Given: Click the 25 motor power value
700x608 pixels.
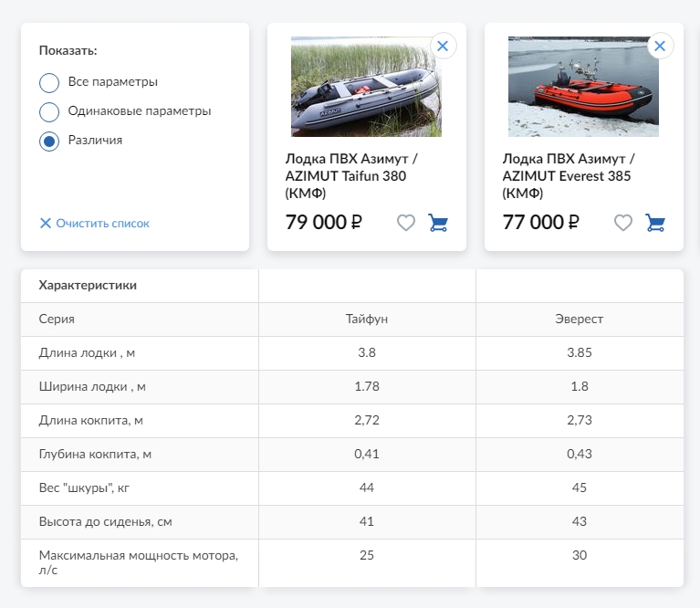Looking at the screenshot, I should pos(367,555).
